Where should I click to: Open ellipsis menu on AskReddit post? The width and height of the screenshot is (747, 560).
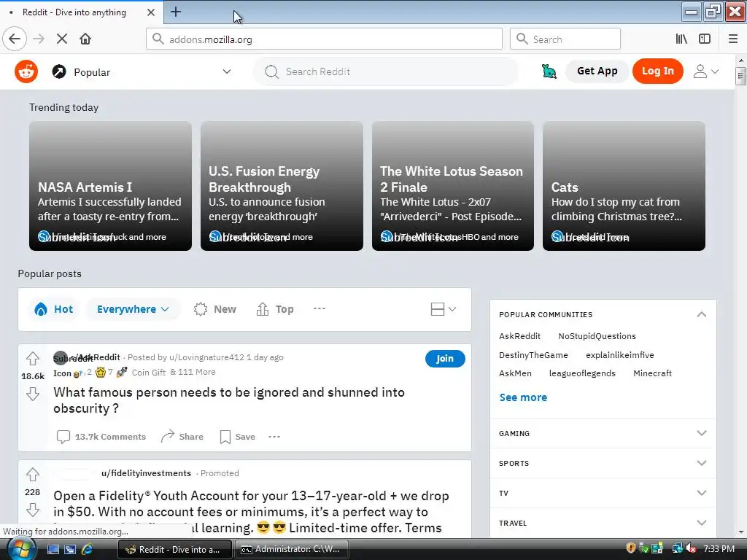[274, 437]
